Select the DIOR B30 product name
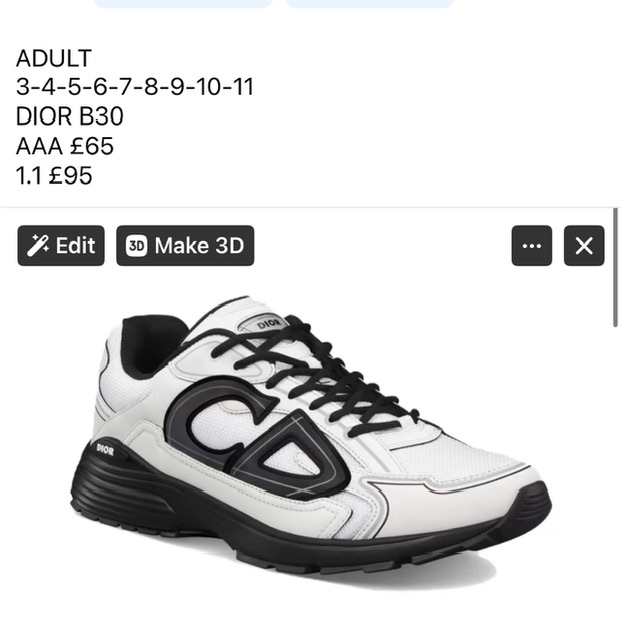This screenshot has height=640, width=621. pyautogui.click(x=69, y=116)
